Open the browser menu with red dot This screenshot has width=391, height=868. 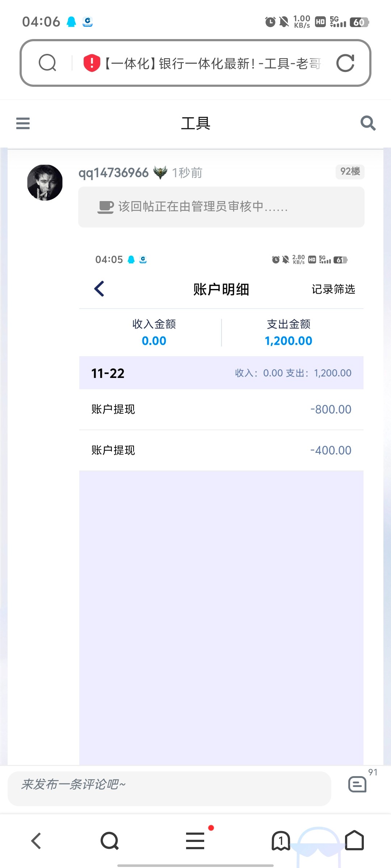click(195, 841)
